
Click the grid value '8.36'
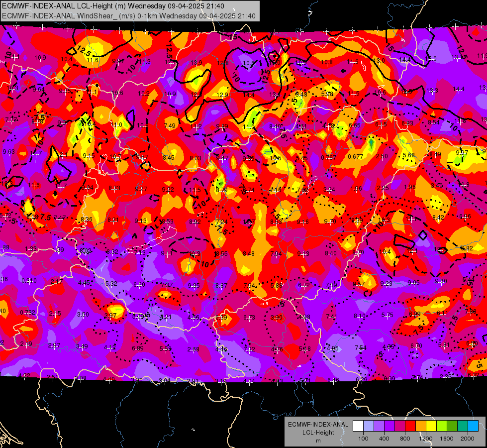tap(87, 219)
